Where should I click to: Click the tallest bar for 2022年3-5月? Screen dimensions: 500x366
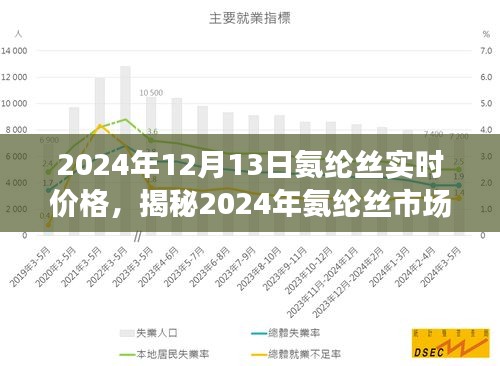click(x=125, y=151)
